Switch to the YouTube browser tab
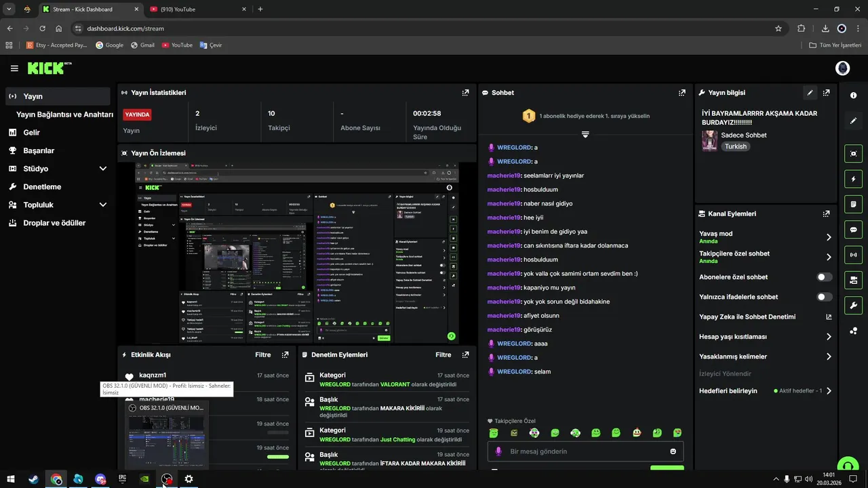 click(x=197, y=9)
